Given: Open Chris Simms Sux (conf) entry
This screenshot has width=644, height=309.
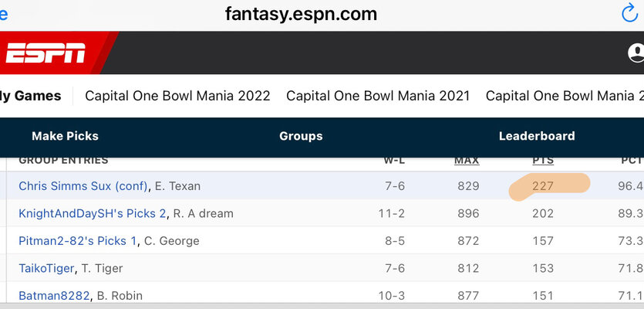Looking at the screenshot, I should (83, 186).
